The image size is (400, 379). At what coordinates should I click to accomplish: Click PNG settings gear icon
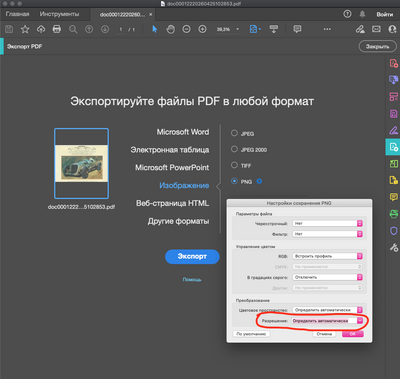point(259,181)
